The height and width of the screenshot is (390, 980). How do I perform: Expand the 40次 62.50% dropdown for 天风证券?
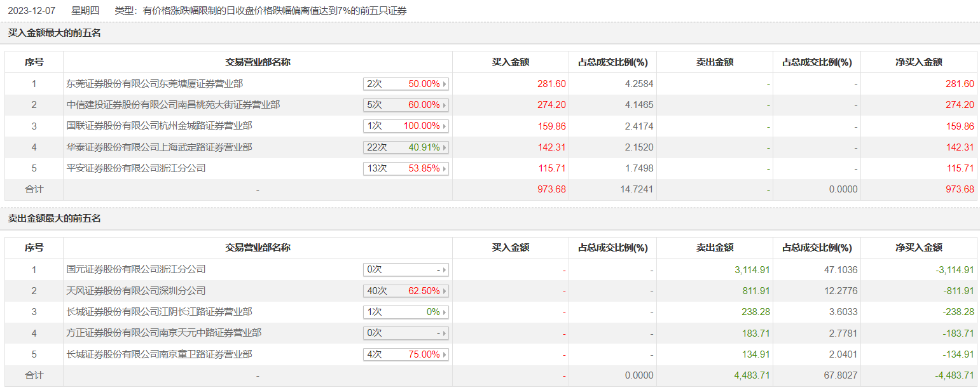tap(406, 291)
